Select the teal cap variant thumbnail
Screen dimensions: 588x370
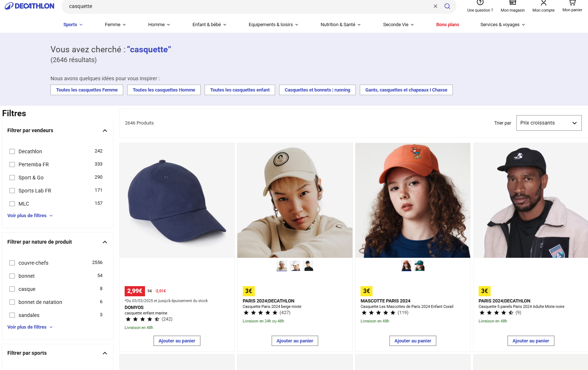[x=419, y=266]
